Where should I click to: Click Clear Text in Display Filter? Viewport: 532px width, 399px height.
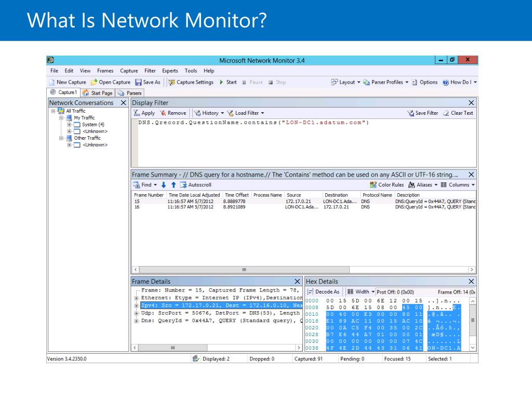458,113
